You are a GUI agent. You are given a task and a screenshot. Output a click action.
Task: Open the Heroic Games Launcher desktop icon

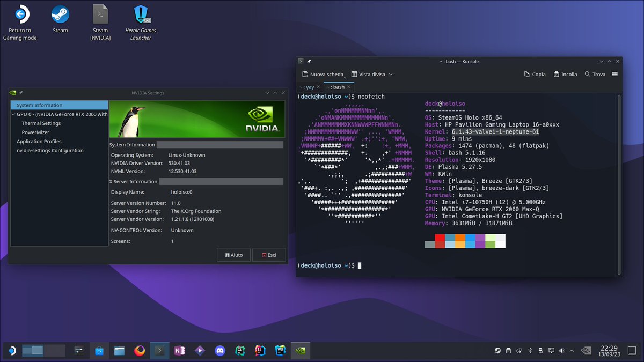pos(141,23)
